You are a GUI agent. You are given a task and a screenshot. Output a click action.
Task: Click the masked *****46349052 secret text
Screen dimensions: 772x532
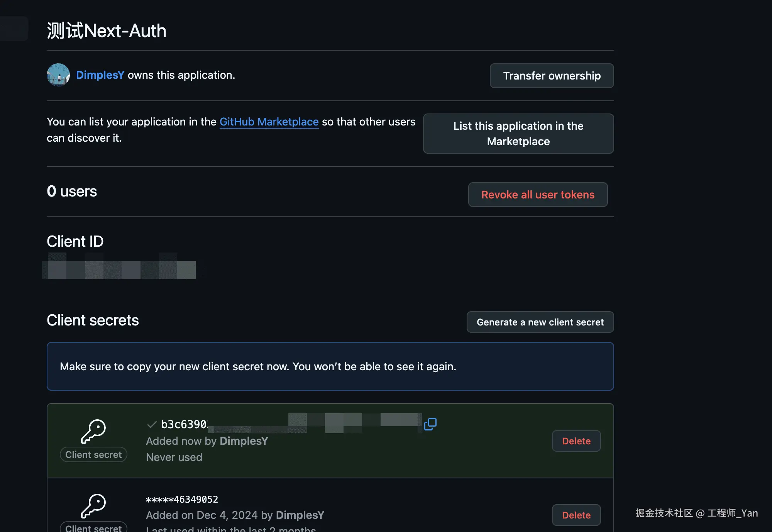coord(182,500)
